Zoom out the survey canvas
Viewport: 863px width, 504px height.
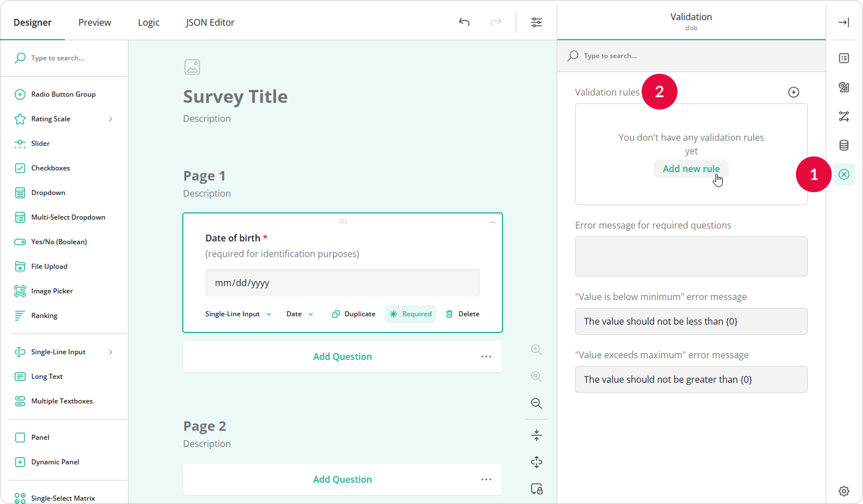[536, 403]
